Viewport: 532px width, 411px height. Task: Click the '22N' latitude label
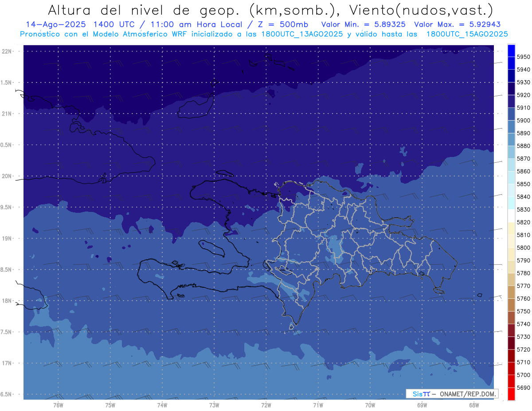7,51
